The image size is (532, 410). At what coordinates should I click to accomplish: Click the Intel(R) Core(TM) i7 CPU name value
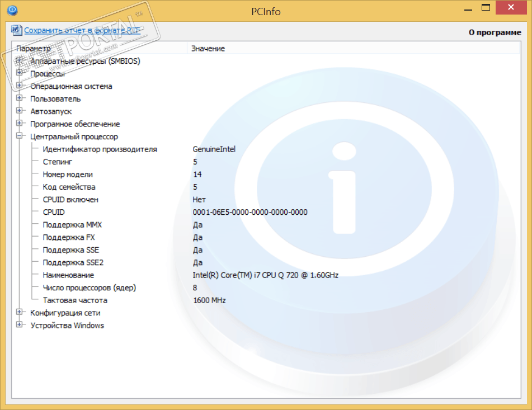(x=266, y=275)
